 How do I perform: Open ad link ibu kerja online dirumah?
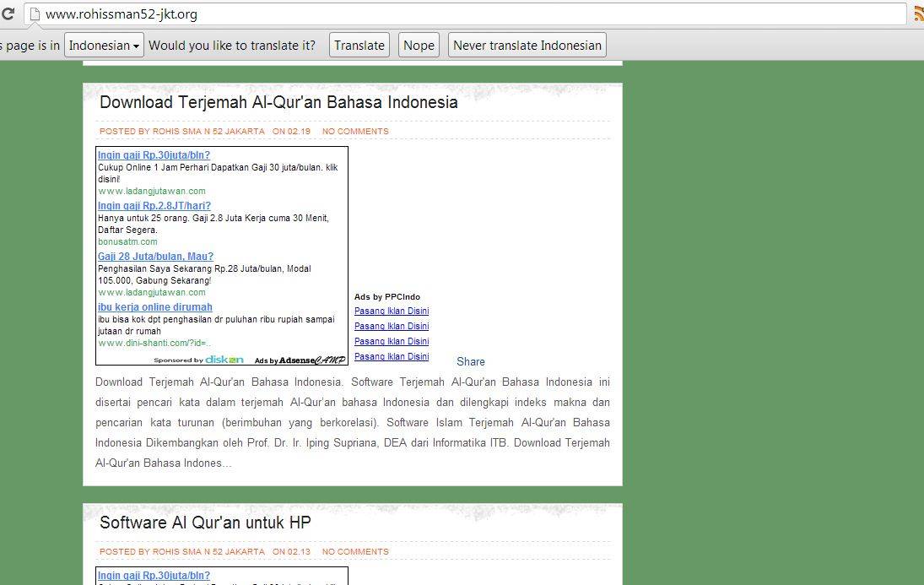pos(155,307)
